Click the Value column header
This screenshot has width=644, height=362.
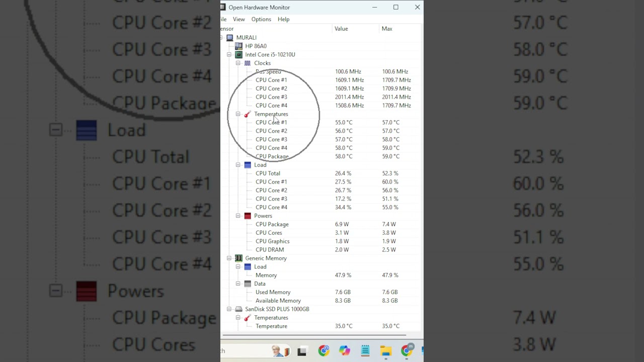(x=356, y=29)
